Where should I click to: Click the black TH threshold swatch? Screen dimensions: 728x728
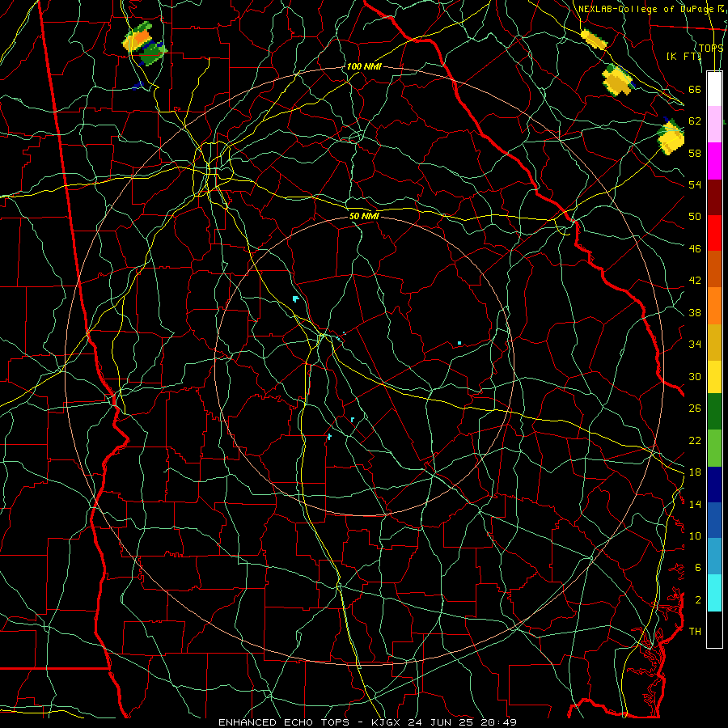click(714, 629)
